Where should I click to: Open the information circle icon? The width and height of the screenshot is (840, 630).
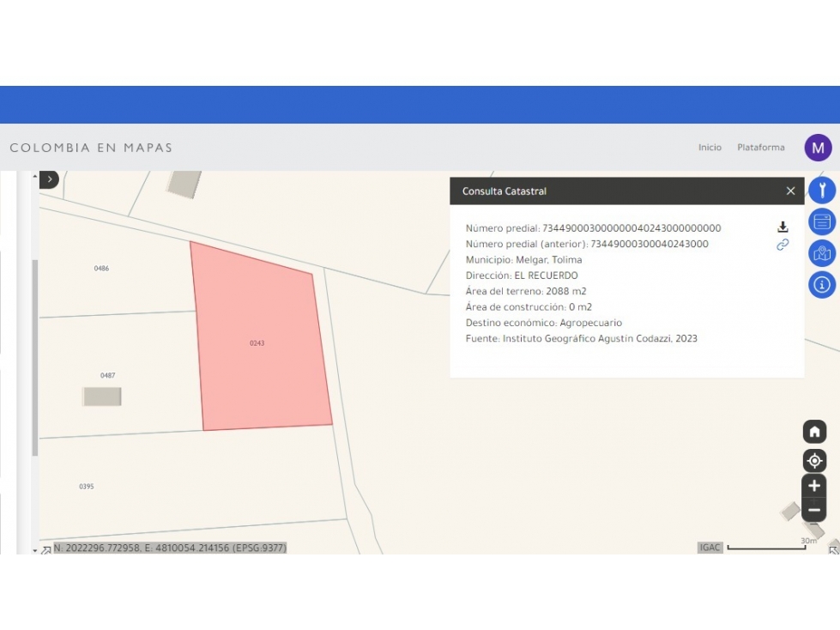point(822,285)
